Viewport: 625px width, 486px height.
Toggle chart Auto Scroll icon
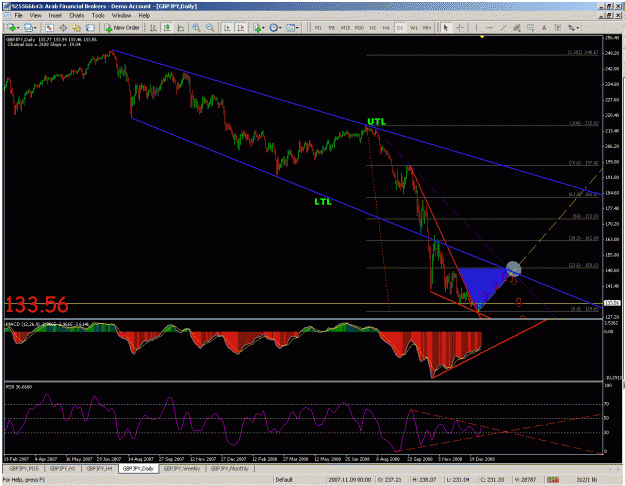pyautogui.click(x=227, y=28)
